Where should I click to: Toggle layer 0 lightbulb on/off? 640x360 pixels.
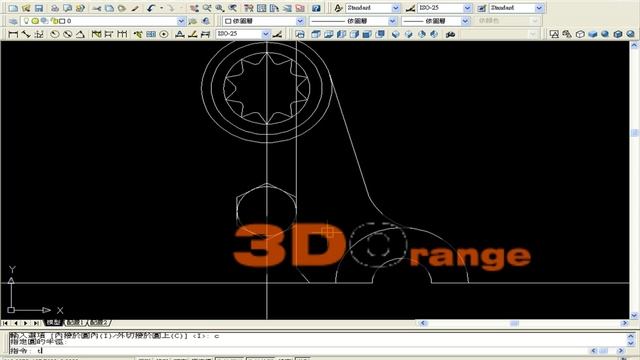pyautogui.click(x=27, y=21)
